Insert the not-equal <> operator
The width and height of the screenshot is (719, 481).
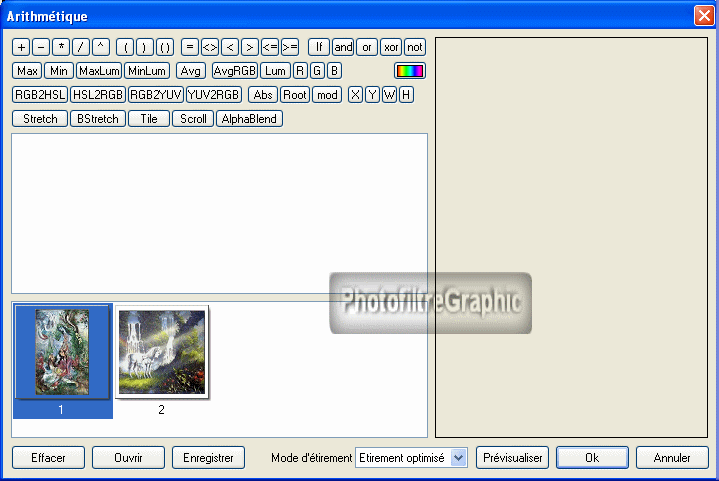point(210,47)
